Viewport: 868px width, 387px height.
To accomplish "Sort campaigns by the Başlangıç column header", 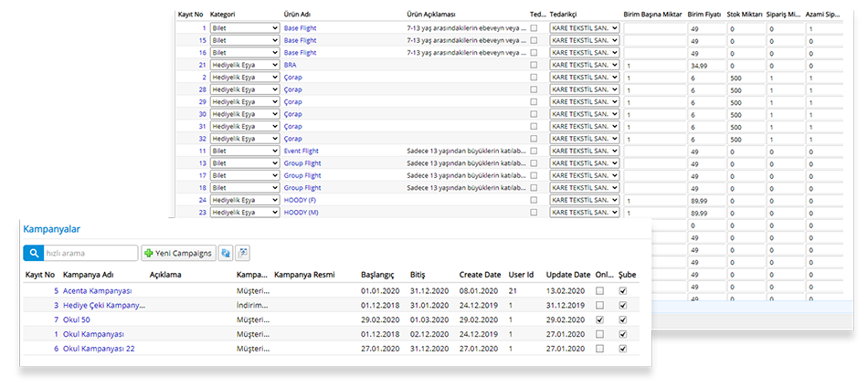I will point(377,274).
